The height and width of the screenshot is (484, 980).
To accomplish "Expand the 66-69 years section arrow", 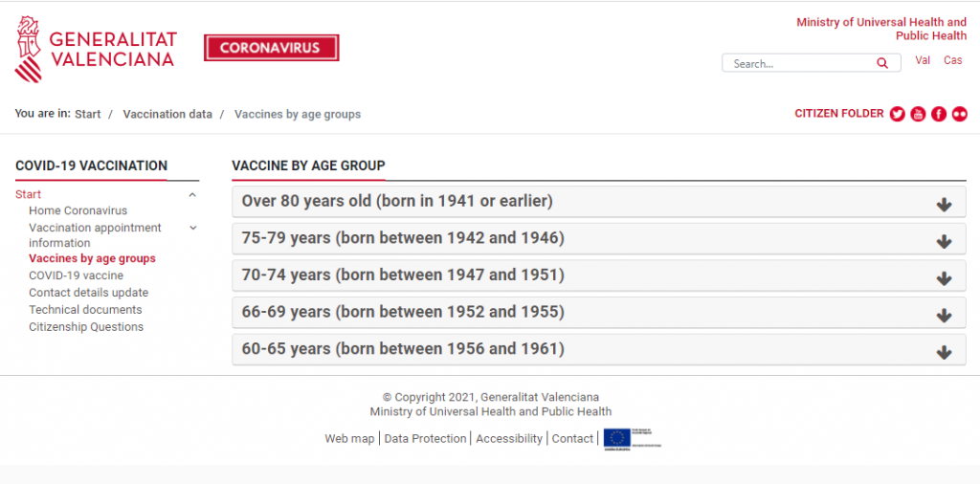I will click(944, 316).
